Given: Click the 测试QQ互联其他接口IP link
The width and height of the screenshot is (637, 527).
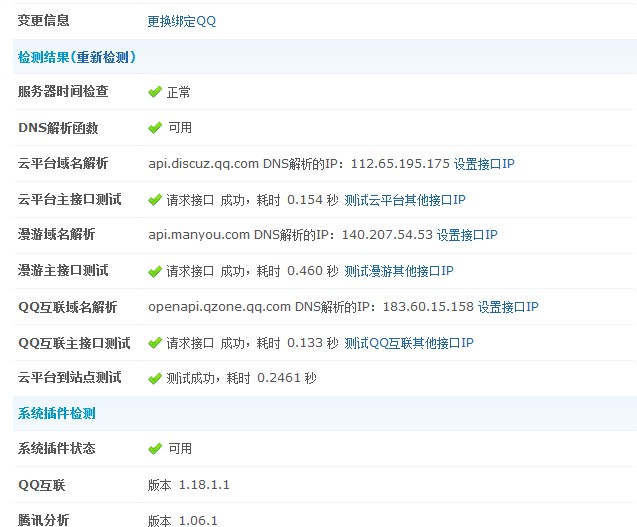Looking at the screenshot, I should coord(409,343).
